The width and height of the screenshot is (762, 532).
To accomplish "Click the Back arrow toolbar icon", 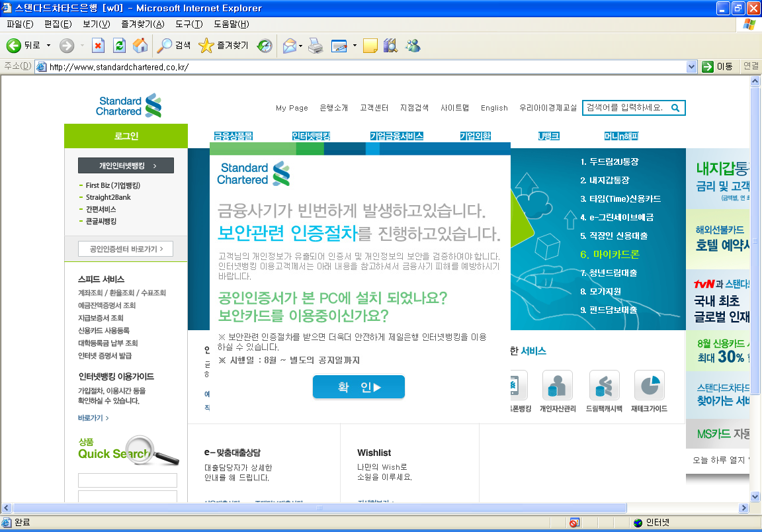I will (14, 46).
